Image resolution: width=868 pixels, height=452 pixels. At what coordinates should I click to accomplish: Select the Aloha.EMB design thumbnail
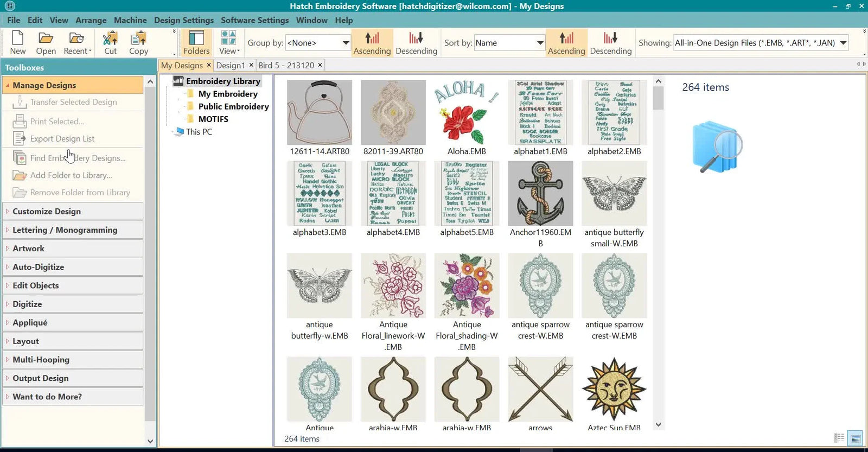tap(467, 113)
